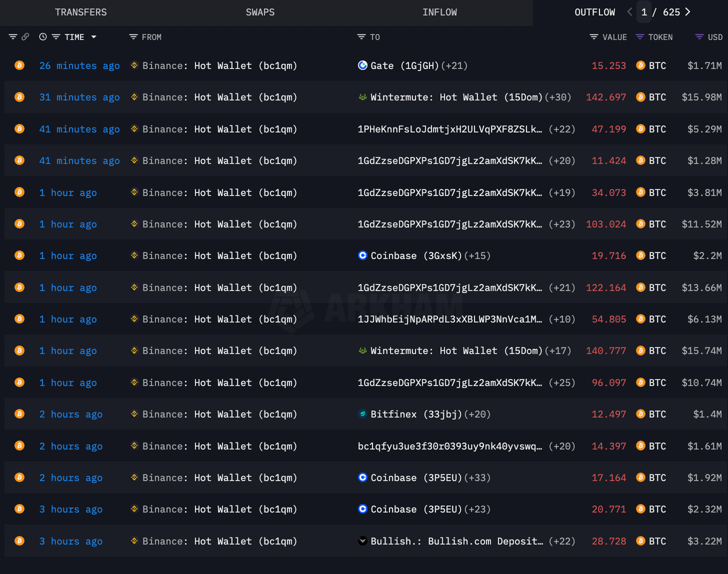Select the OUTFLOW tab
This screenshot has width=728, height=574.
pyautogui.click(x=595, y=12)
